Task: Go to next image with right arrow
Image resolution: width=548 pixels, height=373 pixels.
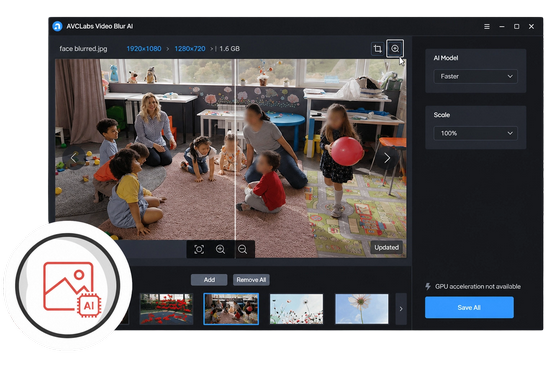Action: tap(387, 158)
